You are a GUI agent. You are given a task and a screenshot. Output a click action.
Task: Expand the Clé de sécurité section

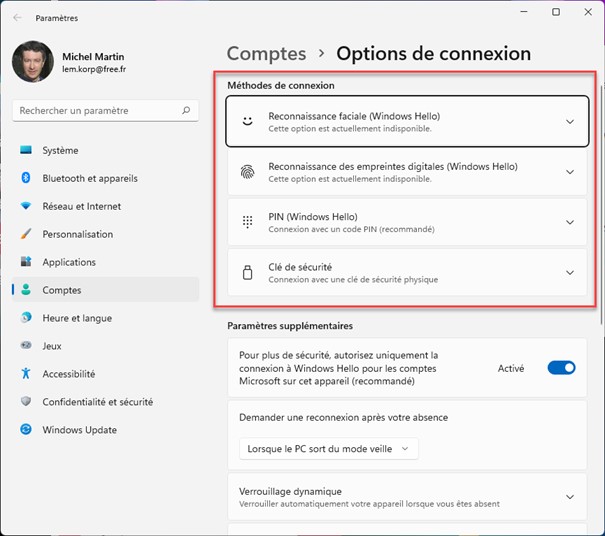(x=570, y=272)
